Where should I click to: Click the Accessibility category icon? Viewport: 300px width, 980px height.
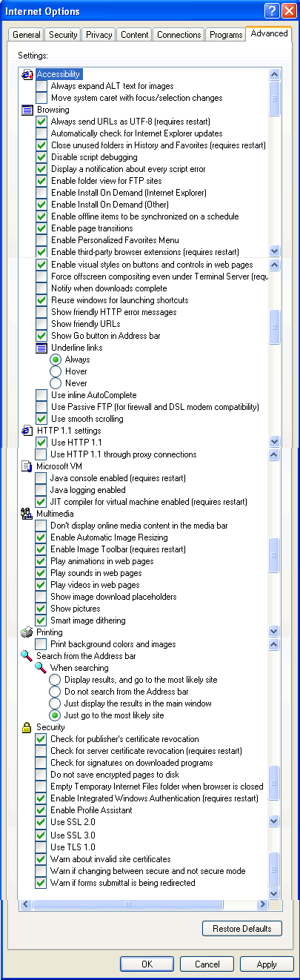point(27,74)
